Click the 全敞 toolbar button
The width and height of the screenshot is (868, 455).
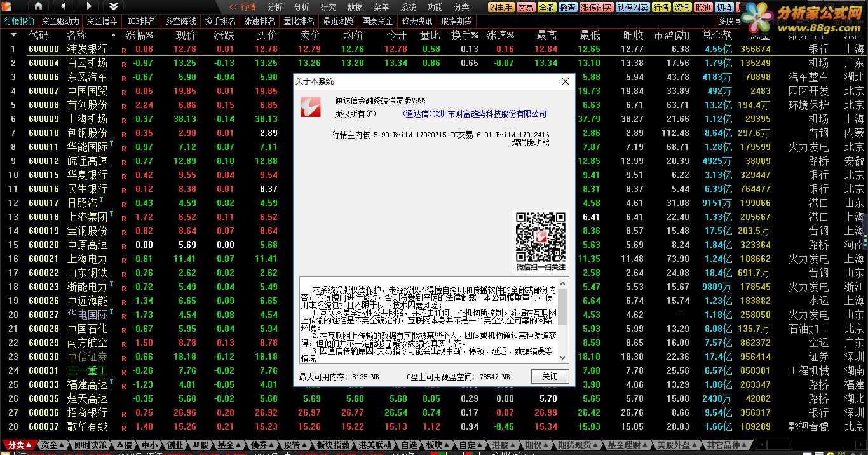(x=546, y=8)
